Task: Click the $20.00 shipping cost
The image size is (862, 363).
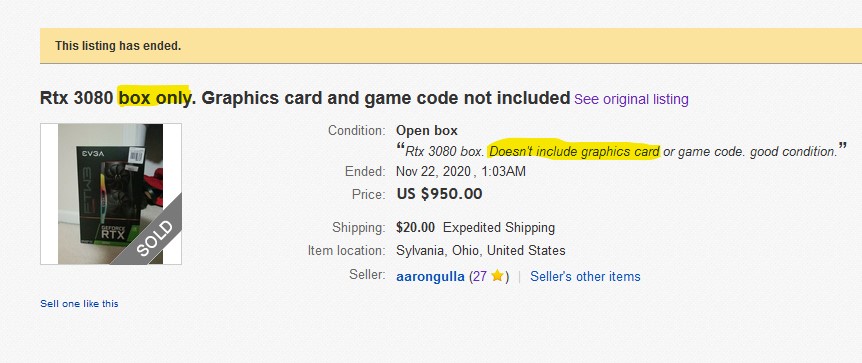Action: pyautogui.click(x=415, y=228)
